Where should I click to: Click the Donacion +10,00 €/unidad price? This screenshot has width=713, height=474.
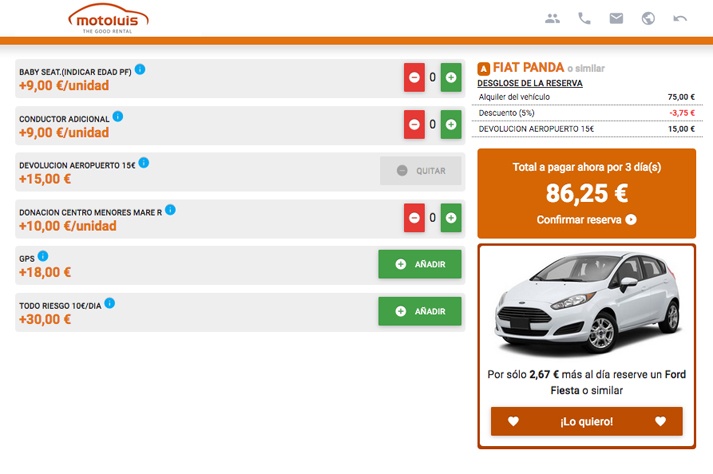tap(68, 226)
